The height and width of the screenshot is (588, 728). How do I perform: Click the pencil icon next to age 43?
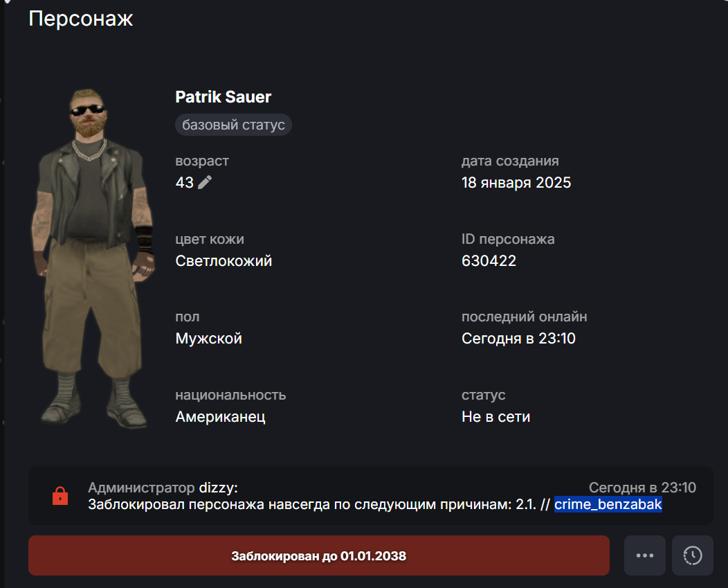click(x=205, y=182)
